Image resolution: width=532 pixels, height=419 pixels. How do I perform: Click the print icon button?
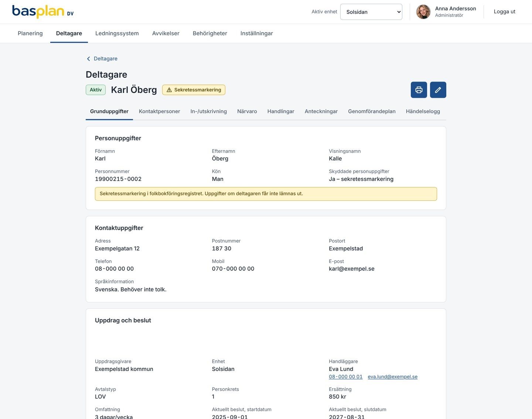419,90
